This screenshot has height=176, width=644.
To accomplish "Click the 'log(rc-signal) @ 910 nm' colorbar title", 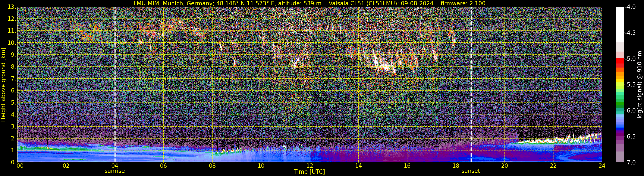I will point(640,85).
